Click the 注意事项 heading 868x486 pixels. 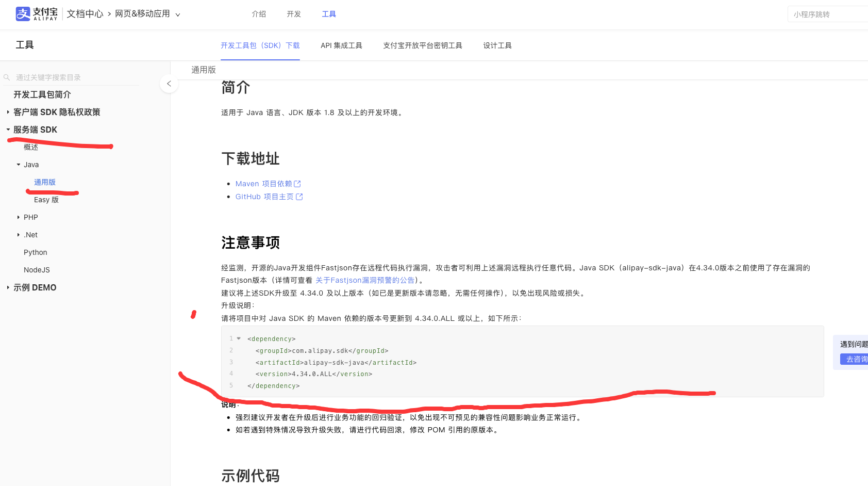[251, 242]
